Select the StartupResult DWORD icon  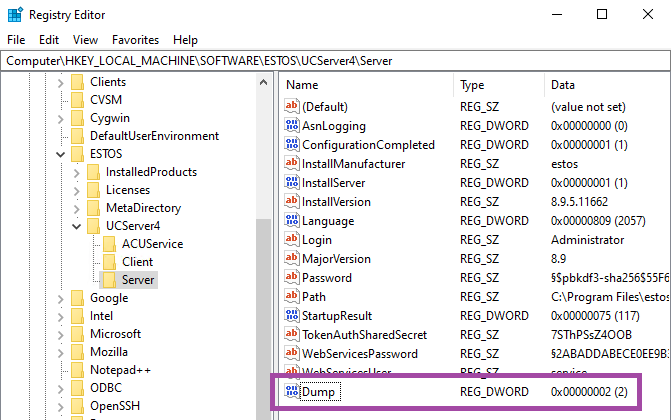click(292, 316)
